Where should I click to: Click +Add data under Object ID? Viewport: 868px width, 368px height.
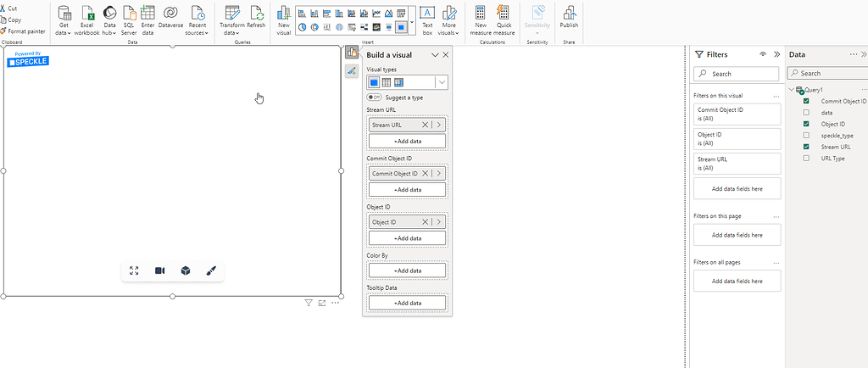408,238
